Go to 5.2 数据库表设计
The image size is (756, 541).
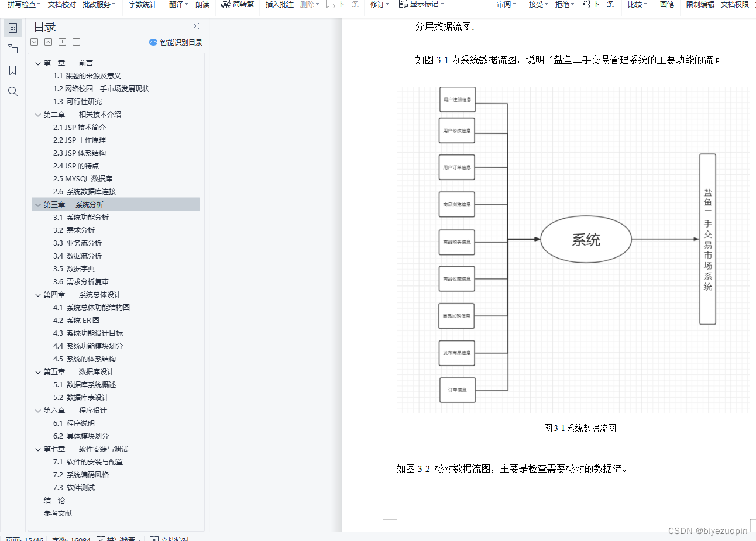tap(81, 398)
